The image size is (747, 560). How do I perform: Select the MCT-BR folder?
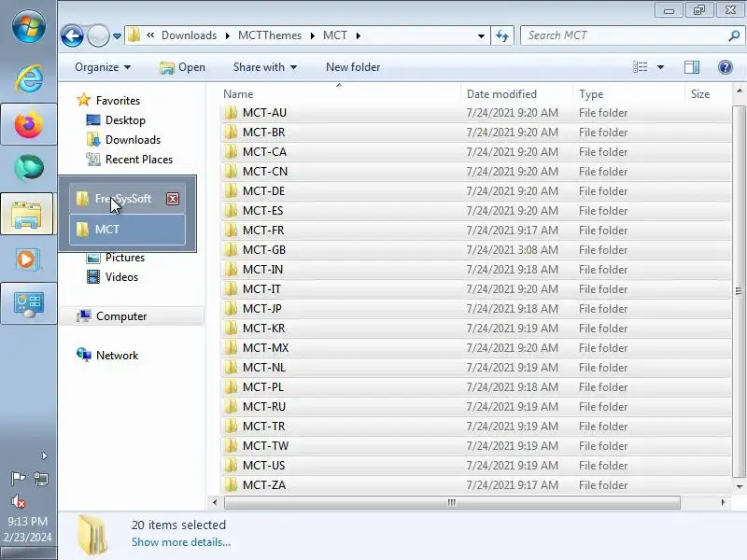[x=475, y=133]
